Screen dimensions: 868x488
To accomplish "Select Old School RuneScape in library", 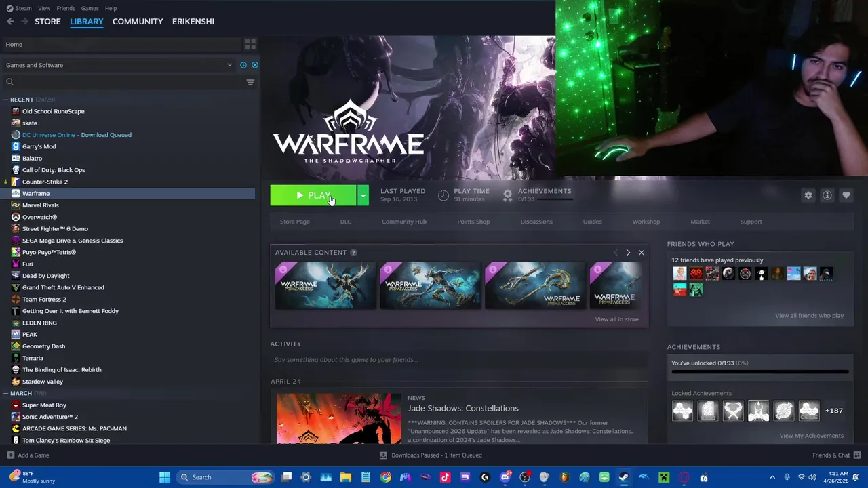I will (x=129, y=111).
